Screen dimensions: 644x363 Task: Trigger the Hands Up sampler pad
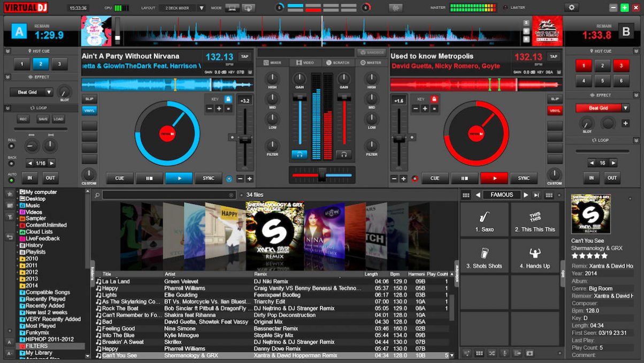(x=535, y=256)
